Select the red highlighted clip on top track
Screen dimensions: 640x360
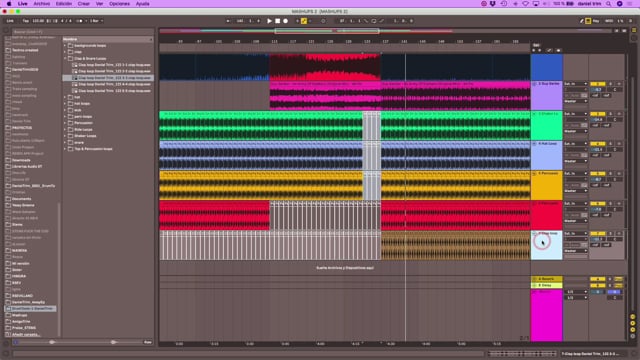(325, 67)
